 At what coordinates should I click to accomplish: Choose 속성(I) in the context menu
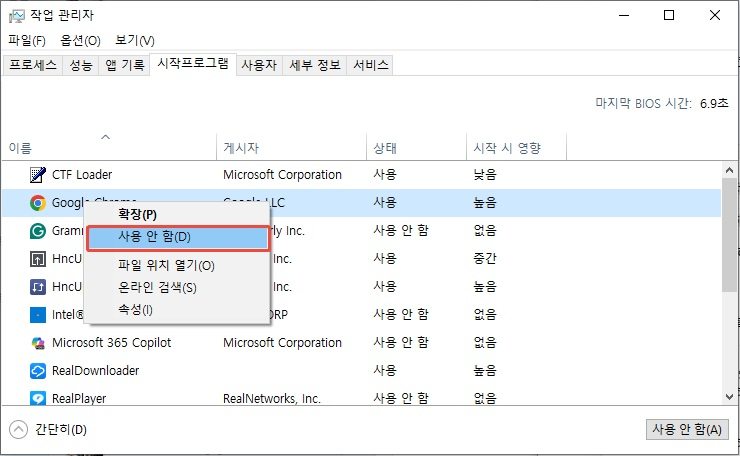(178, 310)
